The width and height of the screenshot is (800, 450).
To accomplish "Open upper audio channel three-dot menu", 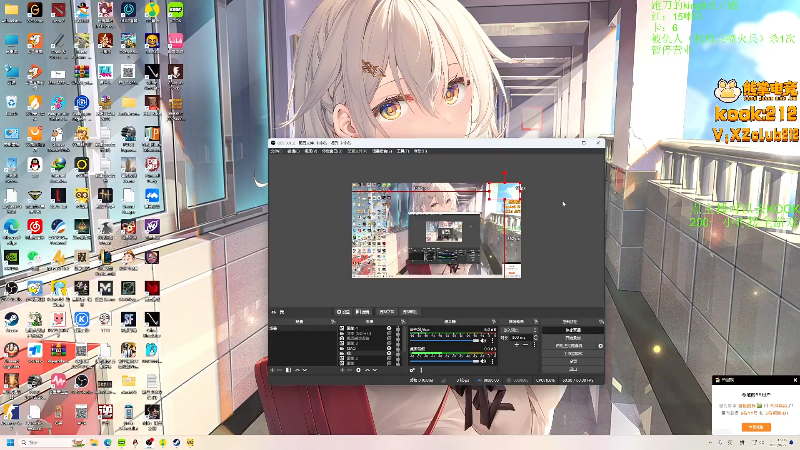I will (492, 340).
